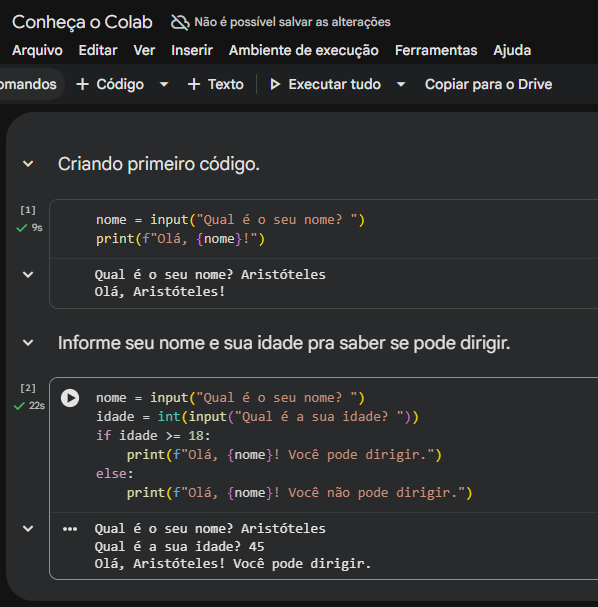Click the cloud-off unsaved changes icon
This screenshot has width=598, height=607.
(180, 22)
